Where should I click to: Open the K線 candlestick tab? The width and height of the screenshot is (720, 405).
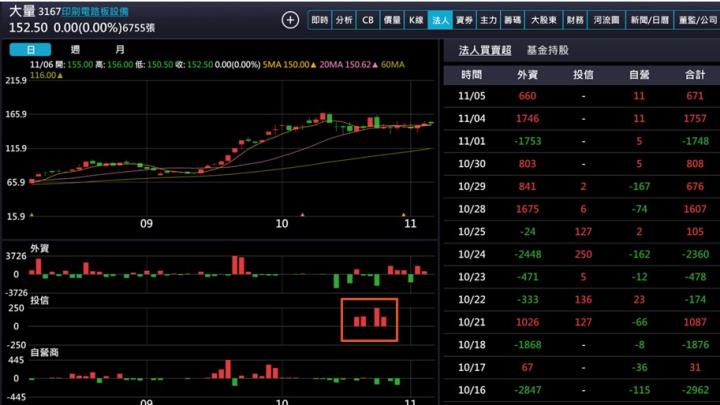[x=416, y=20]
